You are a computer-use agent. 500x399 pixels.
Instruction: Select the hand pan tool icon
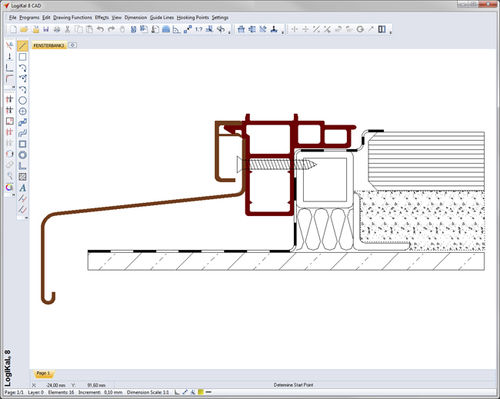click(122, 29)
